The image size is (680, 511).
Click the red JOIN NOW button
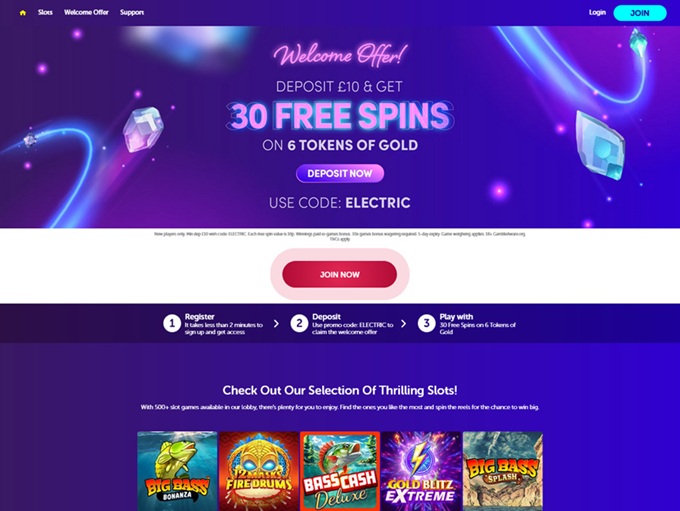[x=340, y=274]
